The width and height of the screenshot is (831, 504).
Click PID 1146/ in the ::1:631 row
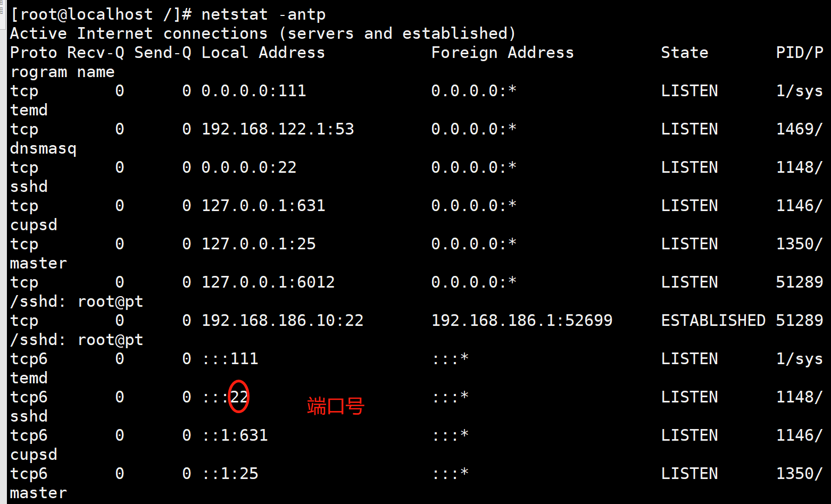(800, 435)
